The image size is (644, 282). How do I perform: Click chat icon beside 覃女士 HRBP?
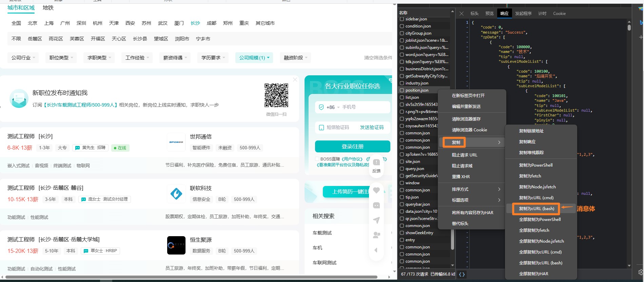86,251
